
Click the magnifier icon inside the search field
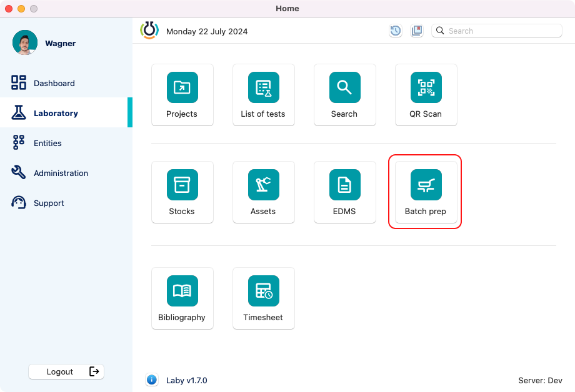tap(440, 31)
